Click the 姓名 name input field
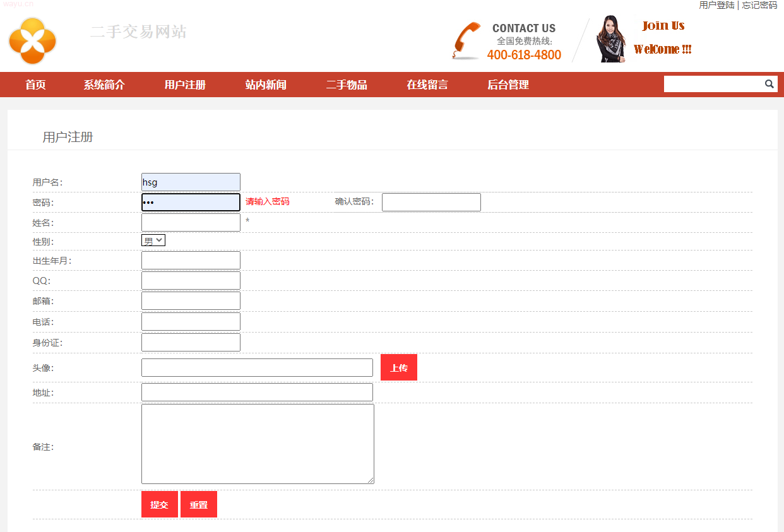Viewport: 784px width, 532px height. (x=191, y=222)
